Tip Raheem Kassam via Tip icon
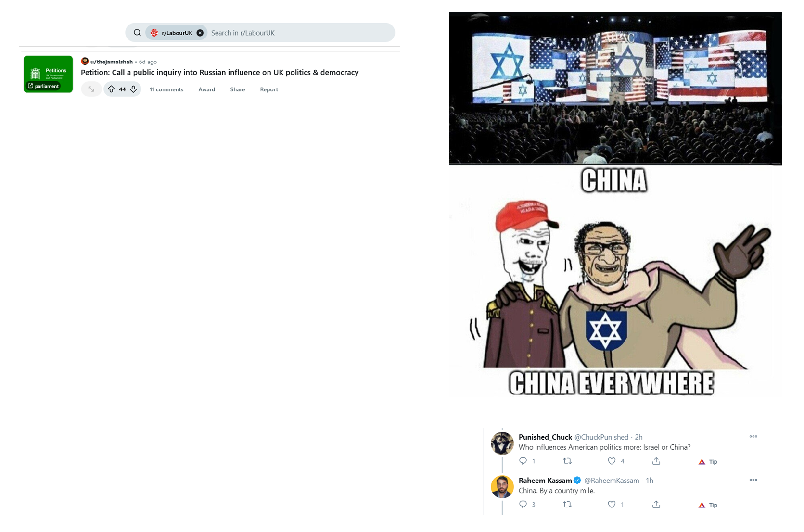Viewport: 804px width, 532px height. pos(708,505)
